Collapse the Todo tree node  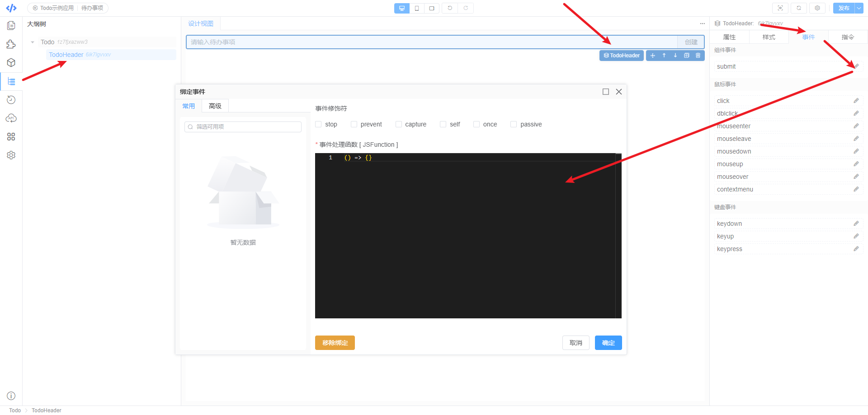tap(33, 42)
